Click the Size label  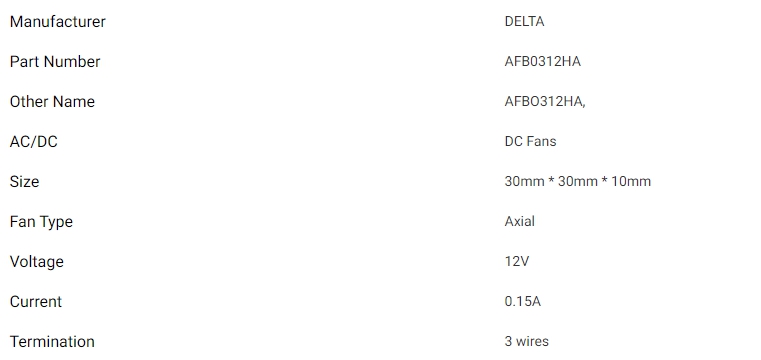pos(24,181)
